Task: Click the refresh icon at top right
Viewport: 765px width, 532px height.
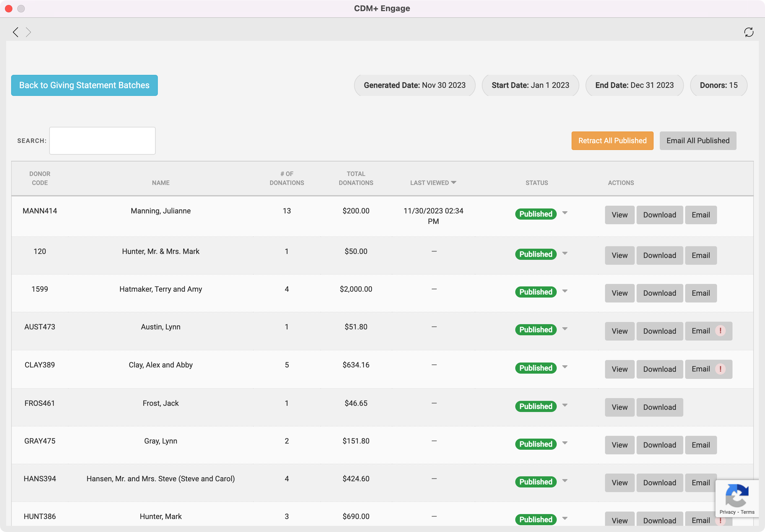Action: (748, 32)
